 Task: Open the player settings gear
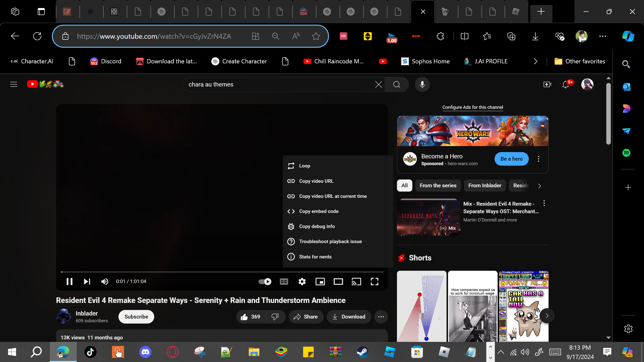(x=302, y=282)
